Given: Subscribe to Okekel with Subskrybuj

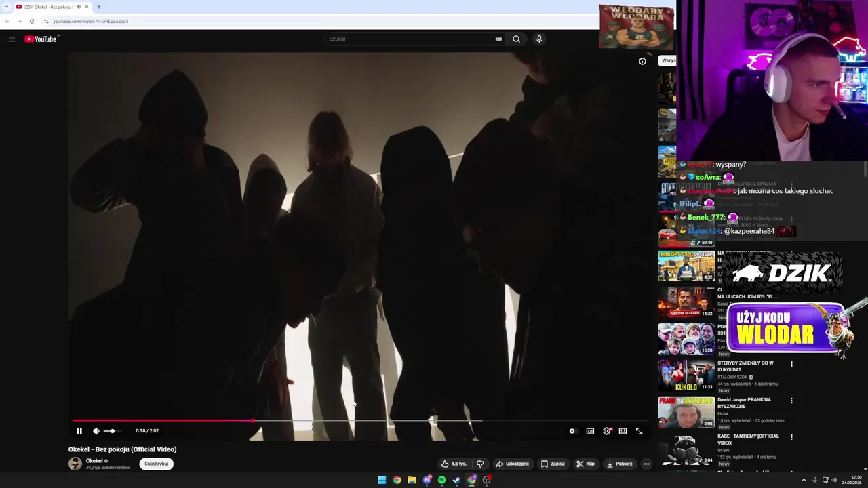Looking at the screenshot, I should pos(156,464).
